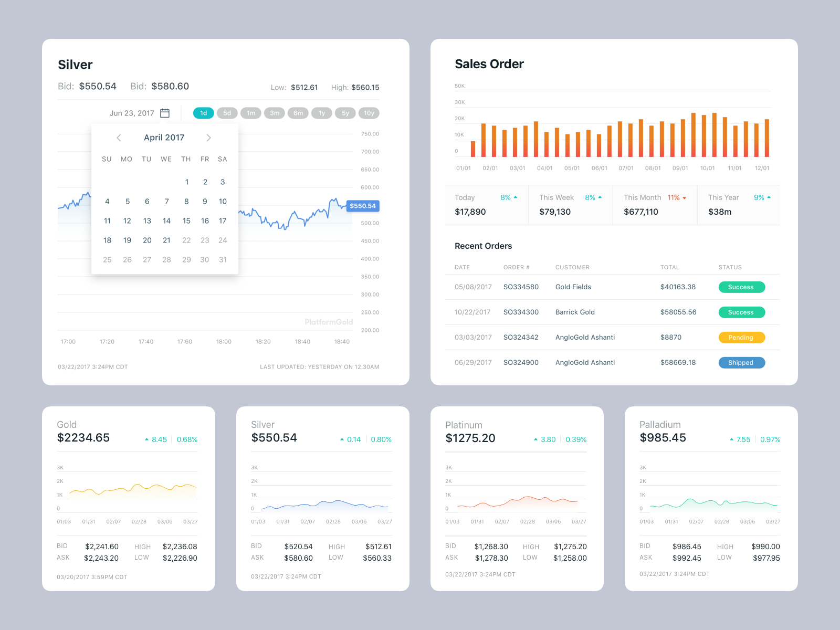Click the green up arrow next to Today's 8%
Screen dimensions: 840x630
515,197
